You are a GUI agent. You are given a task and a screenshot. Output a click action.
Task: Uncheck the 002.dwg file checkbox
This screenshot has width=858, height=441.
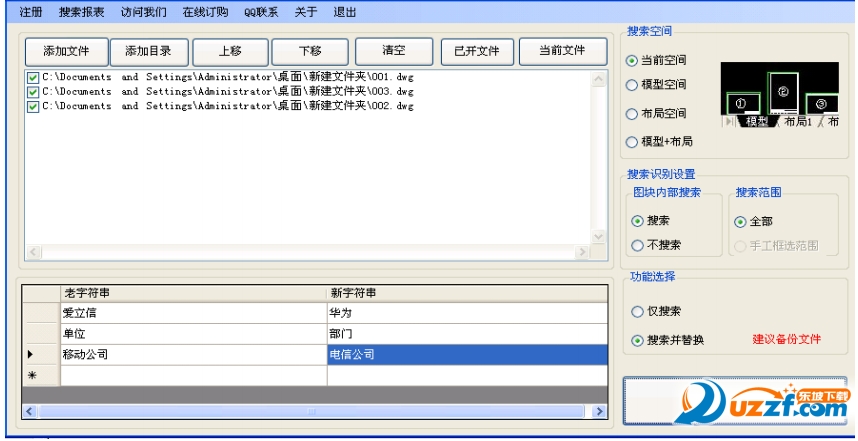tap(33, 107)
